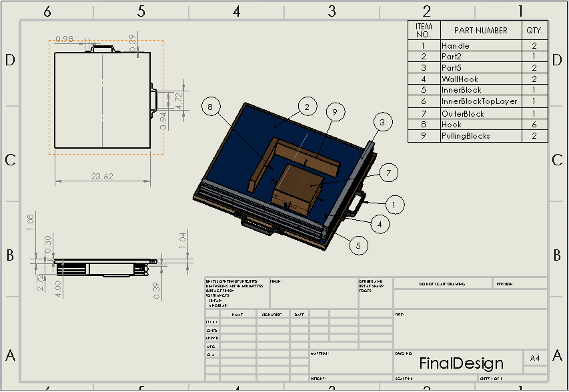Select balloon 8 on the isometric view
The width and height of the screenshot is (569, 392).
(211, 107)
